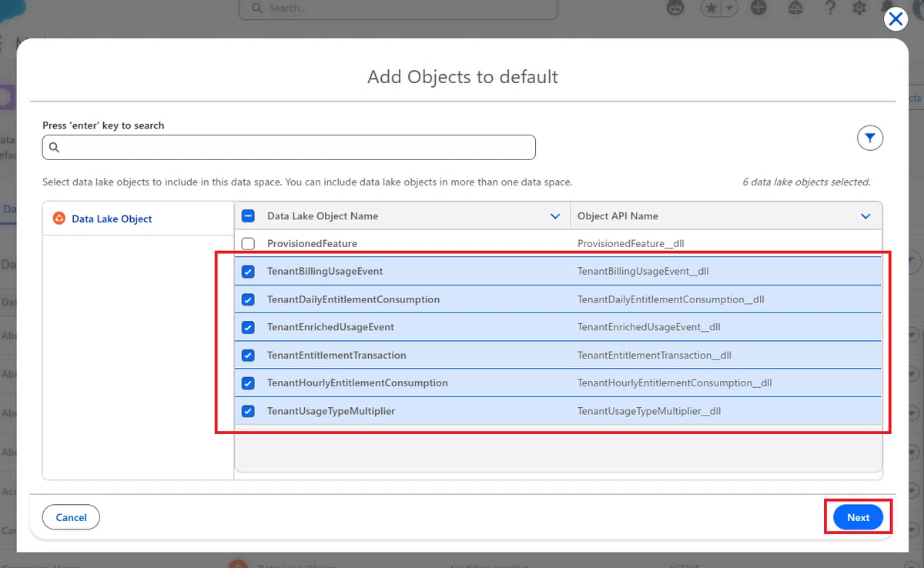The height and width of the screenshot is (568, 924).
Task: Click the Next button
Action: tap(859, 517)
